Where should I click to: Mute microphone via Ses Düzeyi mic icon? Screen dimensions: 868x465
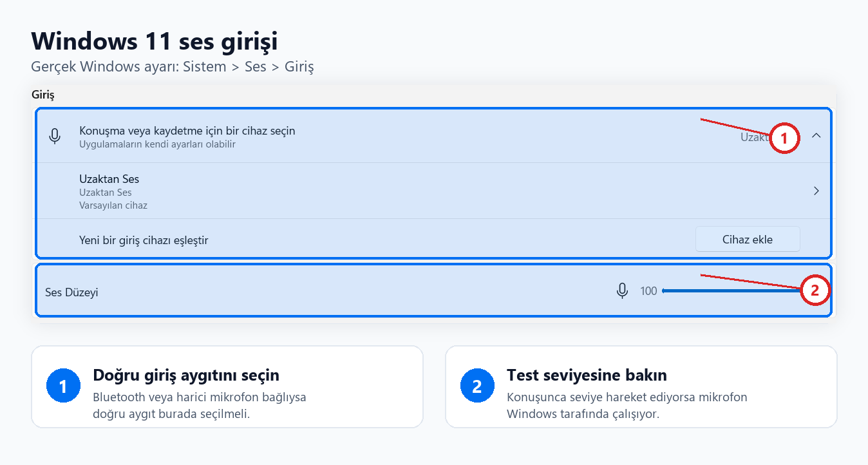622,291
